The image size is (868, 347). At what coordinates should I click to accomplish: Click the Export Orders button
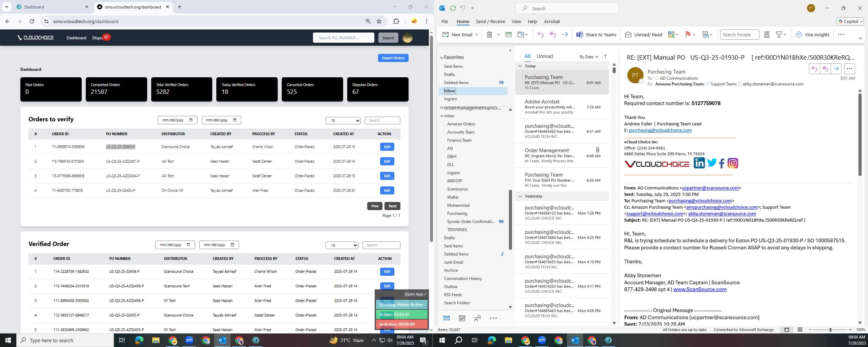(393, 58)
